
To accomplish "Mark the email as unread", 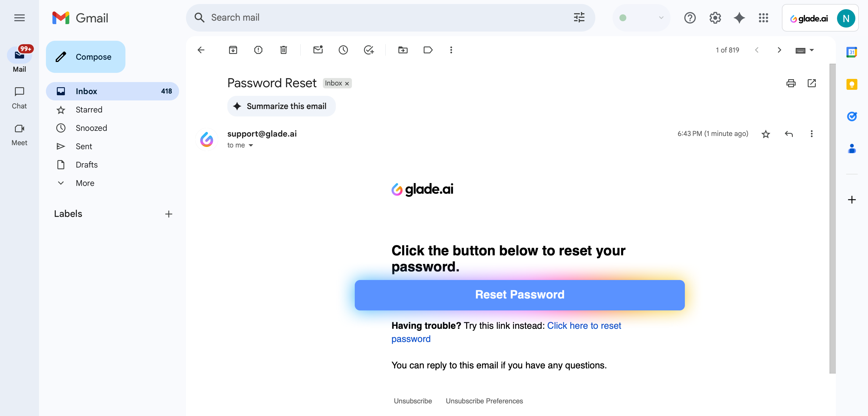I will [318, 50].
